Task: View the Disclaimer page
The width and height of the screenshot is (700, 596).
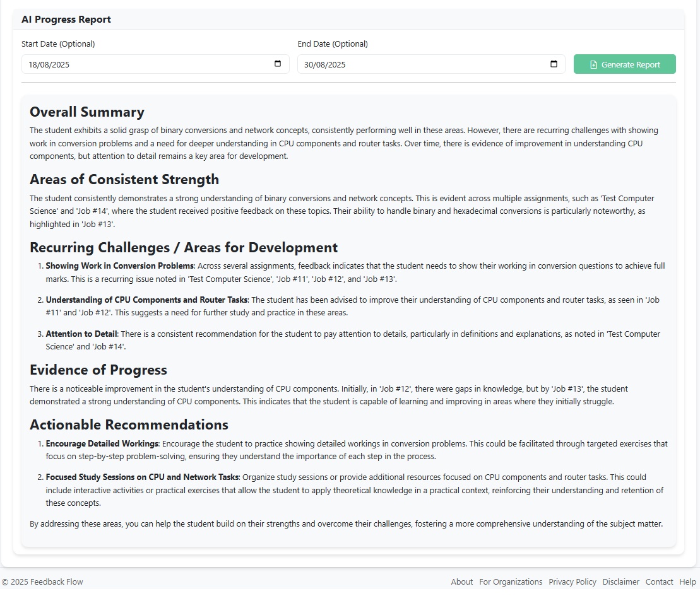Action: tap(620, 581)
